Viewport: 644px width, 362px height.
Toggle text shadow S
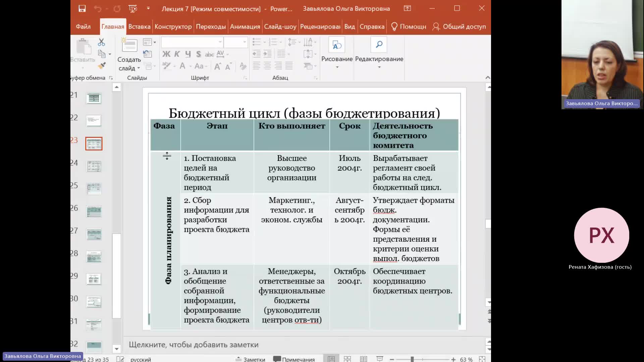point(199,54)
